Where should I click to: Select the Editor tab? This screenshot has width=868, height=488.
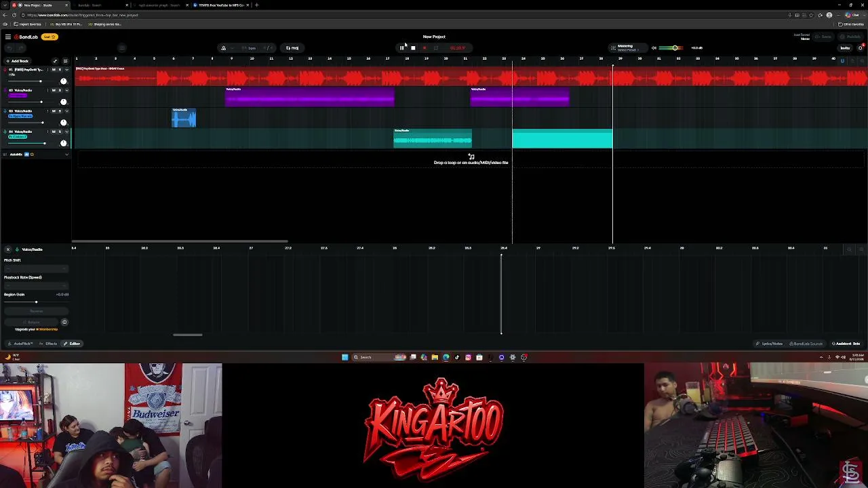tap(72, 344)
